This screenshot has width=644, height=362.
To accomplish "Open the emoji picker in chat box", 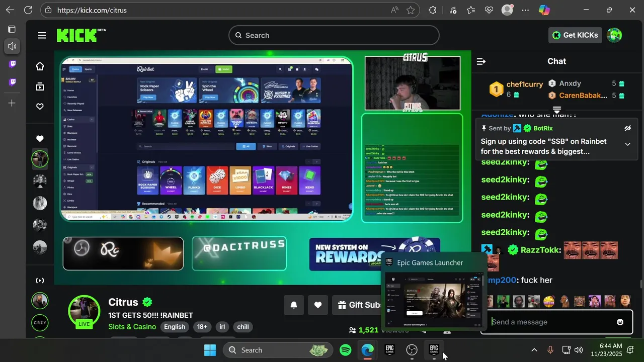I will (x=620, y=322).
